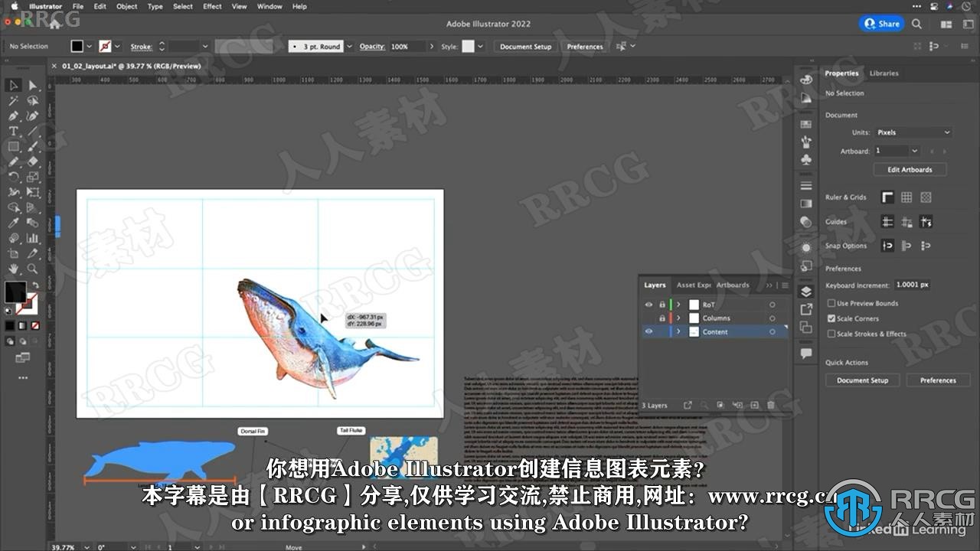Select the Selection tool
980x551 pixels.
[13, 85]
